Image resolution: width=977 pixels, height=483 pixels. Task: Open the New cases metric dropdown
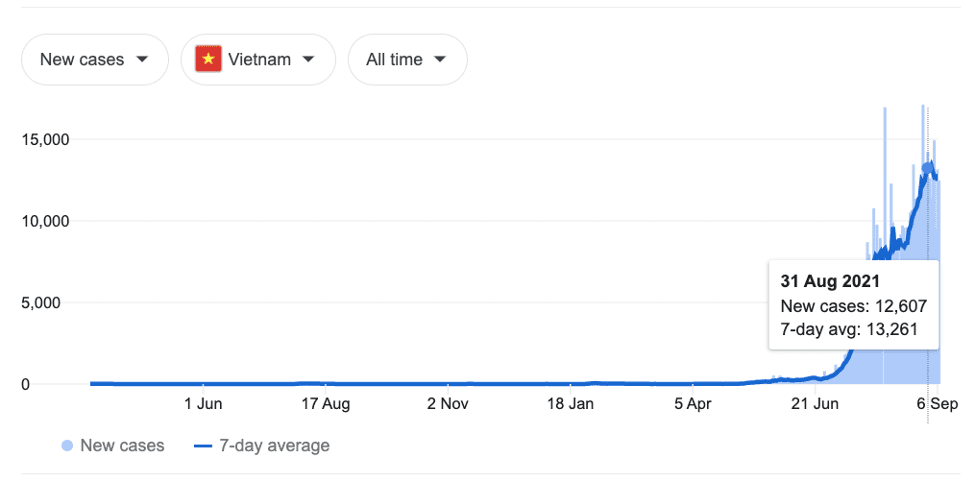95,59
